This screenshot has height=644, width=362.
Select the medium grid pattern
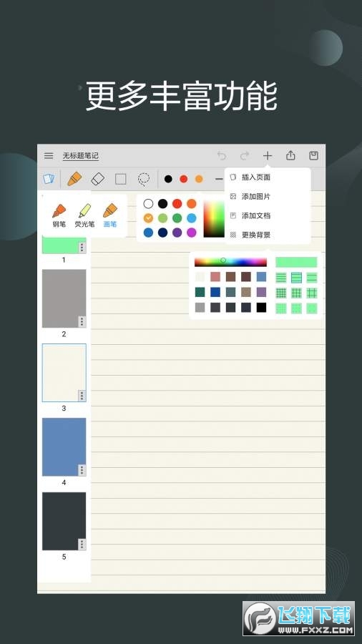coord(296,293)
